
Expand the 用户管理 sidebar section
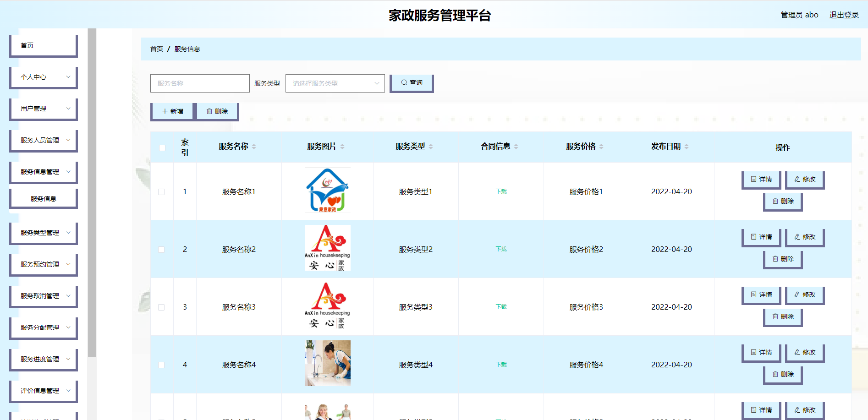click(43, 109)
